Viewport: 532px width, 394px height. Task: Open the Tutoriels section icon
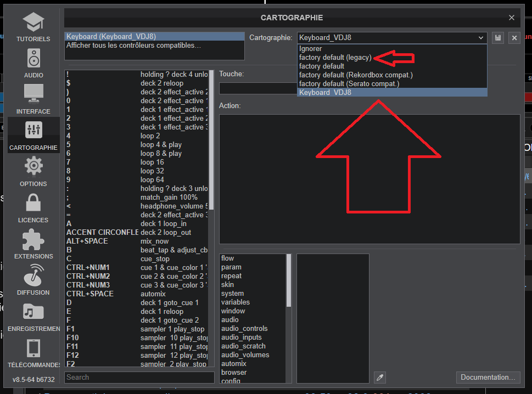pos(33,22)
